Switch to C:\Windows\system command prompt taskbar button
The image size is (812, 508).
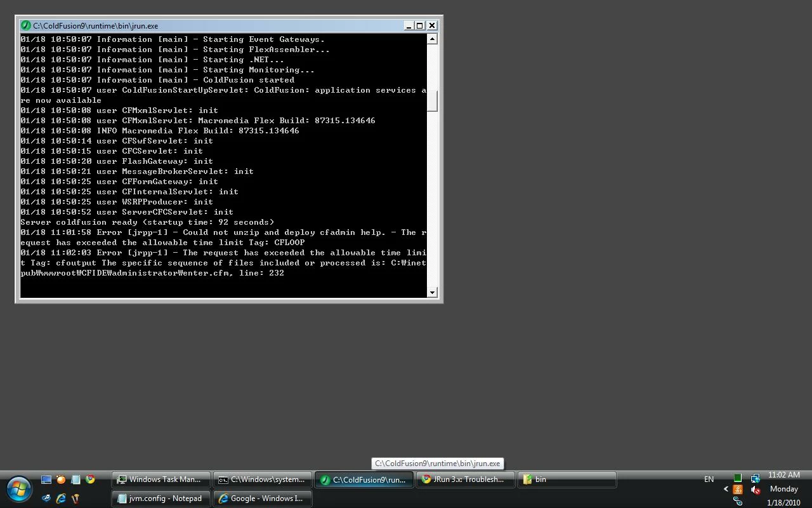click(x=263, y=479)
